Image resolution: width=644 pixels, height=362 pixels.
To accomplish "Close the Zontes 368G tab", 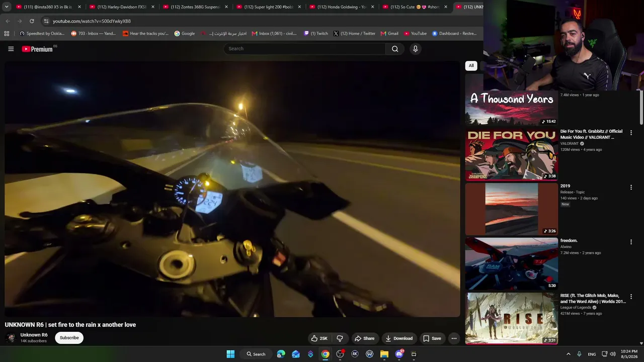I will (x=226, y=7).
